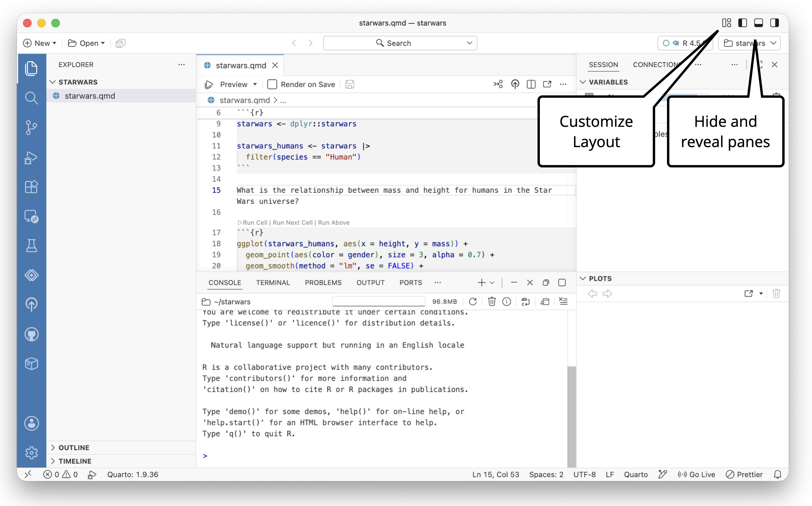Image resolution: width=812 pixels, height=506 pixels.
Task: Click Run Cell code lens
Action: pos(253,223)
